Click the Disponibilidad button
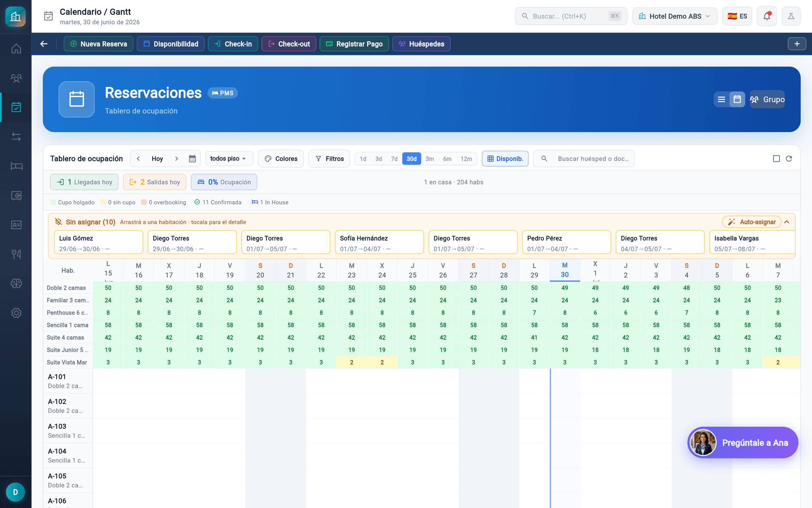 [171, 44]
